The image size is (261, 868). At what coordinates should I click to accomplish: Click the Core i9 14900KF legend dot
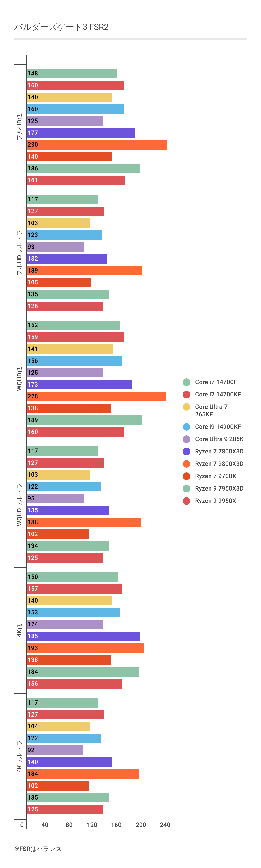[186, 427]
